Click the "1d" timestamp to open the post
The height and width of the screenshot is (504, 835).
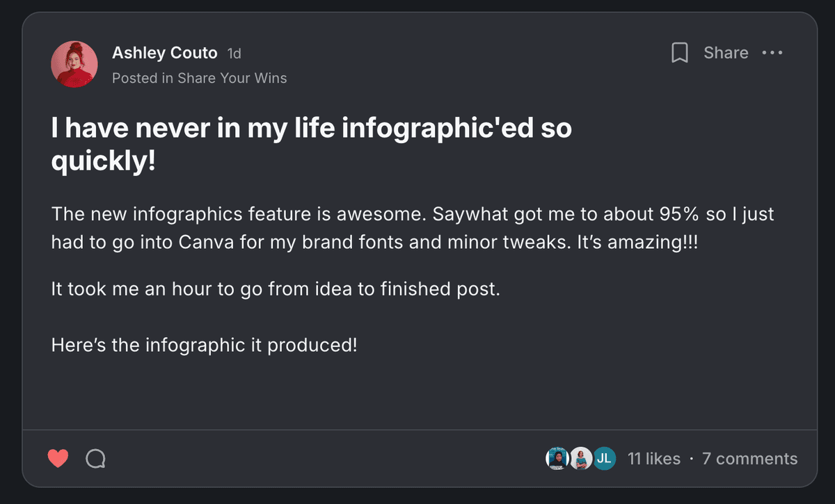tap(234, 52)
